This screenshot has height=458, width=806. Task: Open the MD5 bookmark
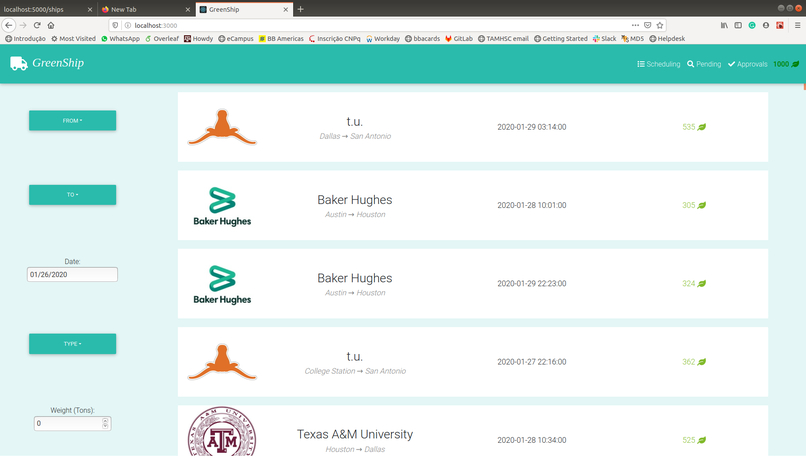[633, 39]
